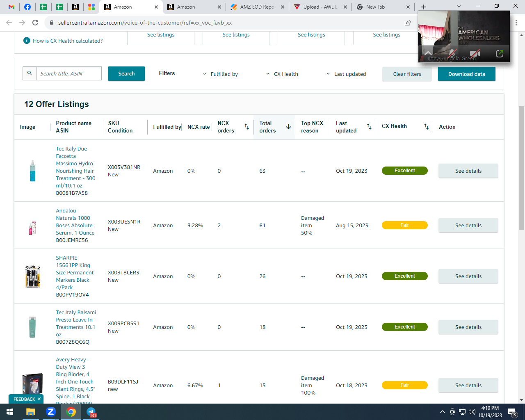Open Tec Italy Due Faccetta product link
Viewport: 525px width, 420px height.
pos(76,167)
